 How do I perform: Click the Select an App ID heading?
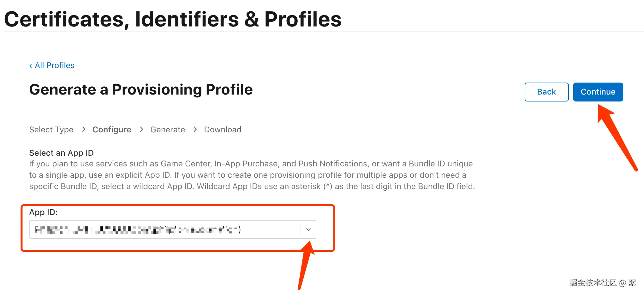pyautogui.click(x=61, y=153)
